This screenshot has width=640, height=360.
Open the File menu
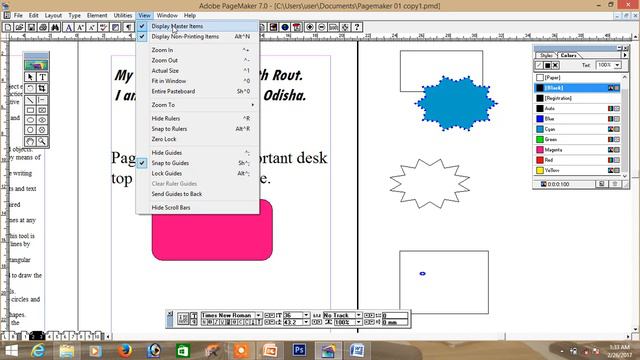[x=18, y=16]
